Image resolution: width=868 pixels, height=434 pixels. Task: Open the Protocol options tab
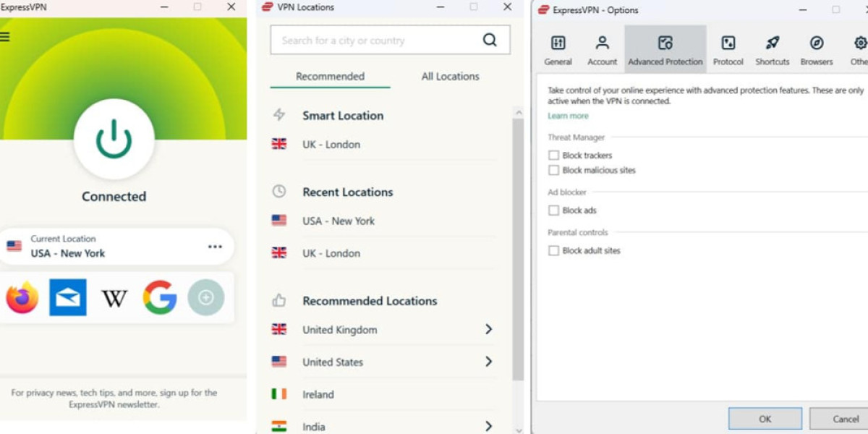coord(728,50)
